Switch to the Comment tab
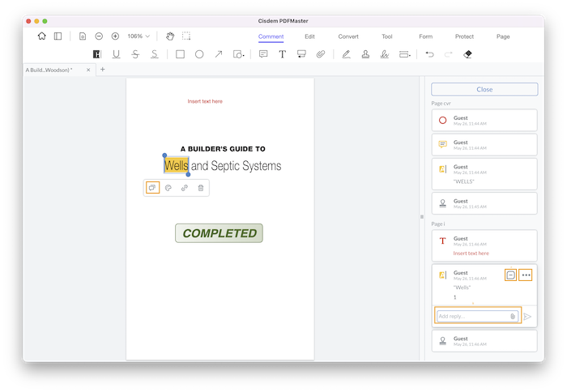567x392 pixels. click(x=271, y=36)
